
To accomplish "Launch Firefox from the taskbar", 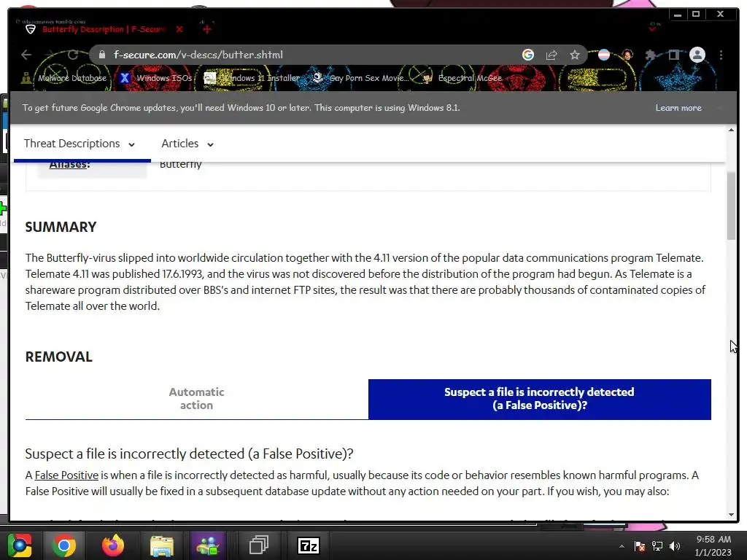I will [x=113, y=545].
